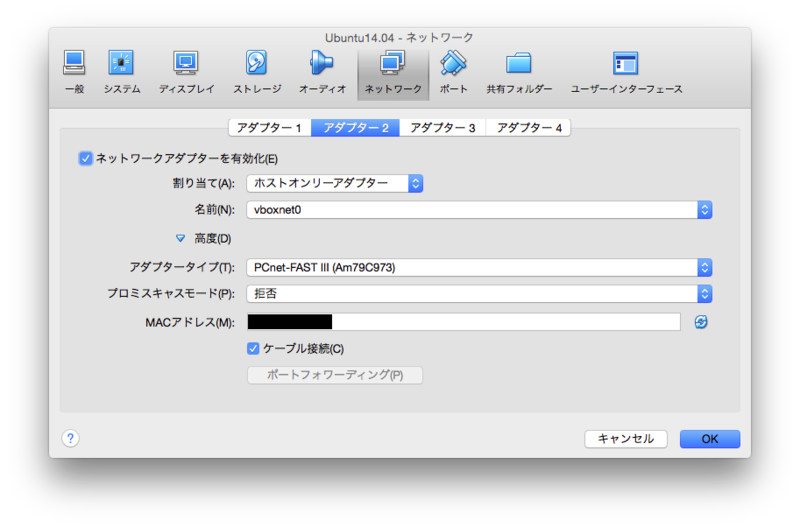Click the アダプタータイプ(T): label
Viewport: 800px width, 528px height.
pyautogui.click(x=182, y=267)
